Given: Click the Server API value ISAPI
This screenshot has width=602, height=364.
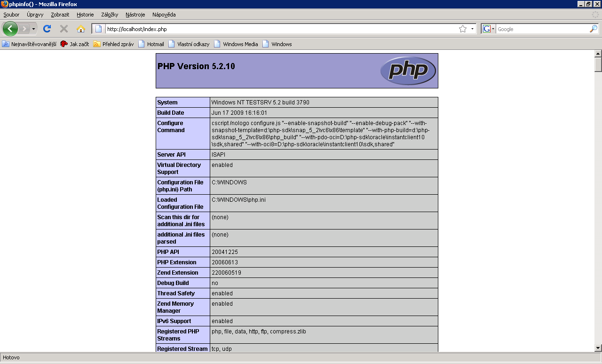Looking at the screenshot, I should [x=219, y=154].
